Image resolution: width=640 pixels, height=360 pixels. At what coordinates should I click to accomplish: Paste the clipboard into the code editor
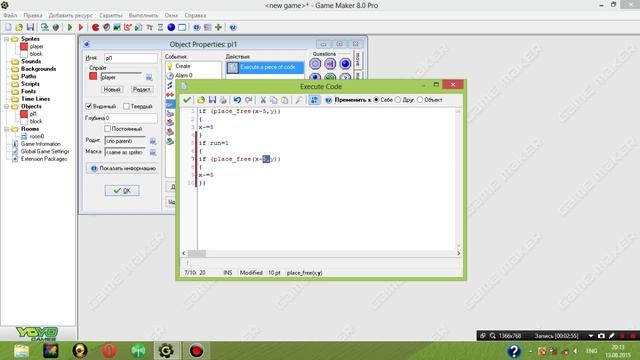pos(284,100)
